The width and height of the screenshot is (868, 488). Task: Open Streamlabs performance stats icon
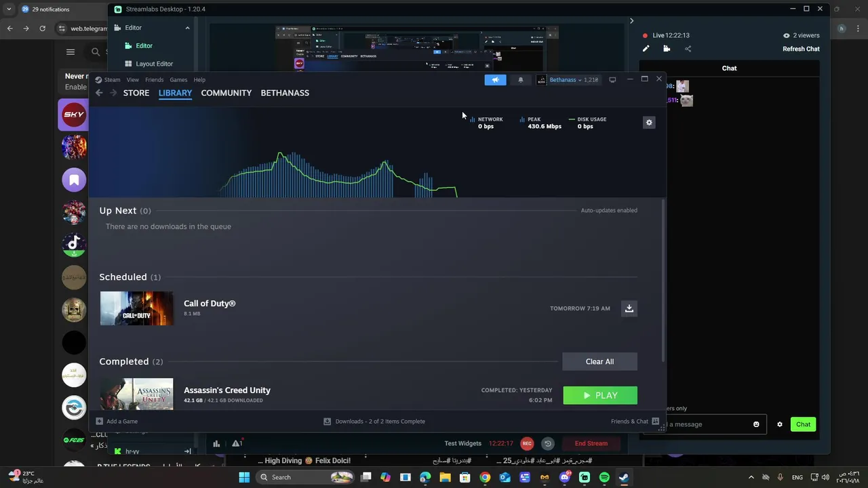(x=216, y=443)
